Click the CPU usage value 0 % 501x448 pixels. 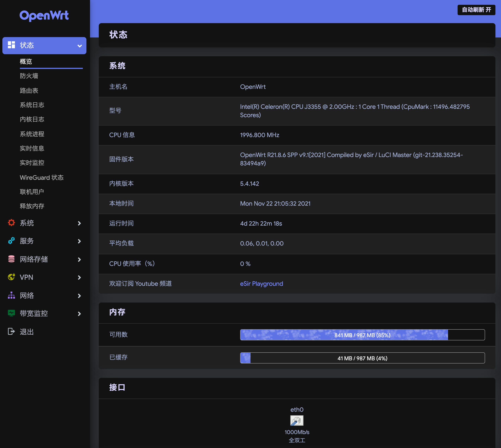pyautogui.click(x=245, y=264)
